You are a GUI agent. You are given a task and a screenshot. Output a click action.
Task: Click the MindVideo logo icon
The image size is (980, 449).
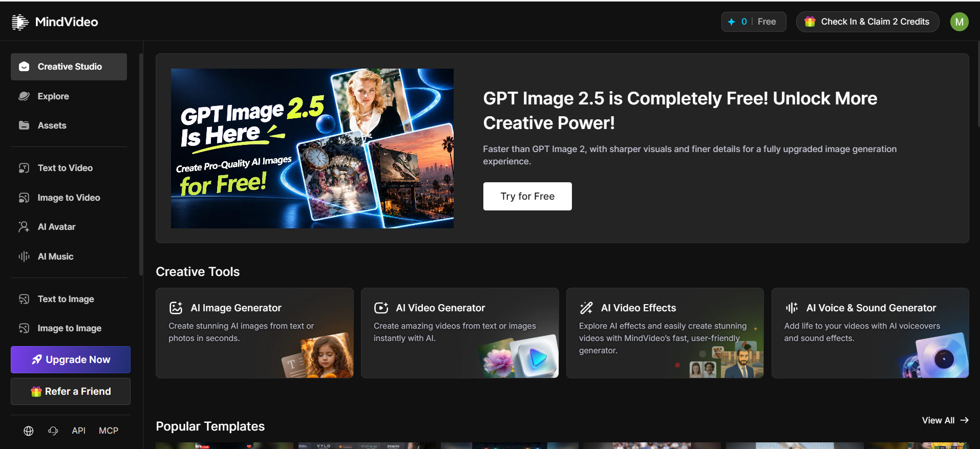point(20,22)
